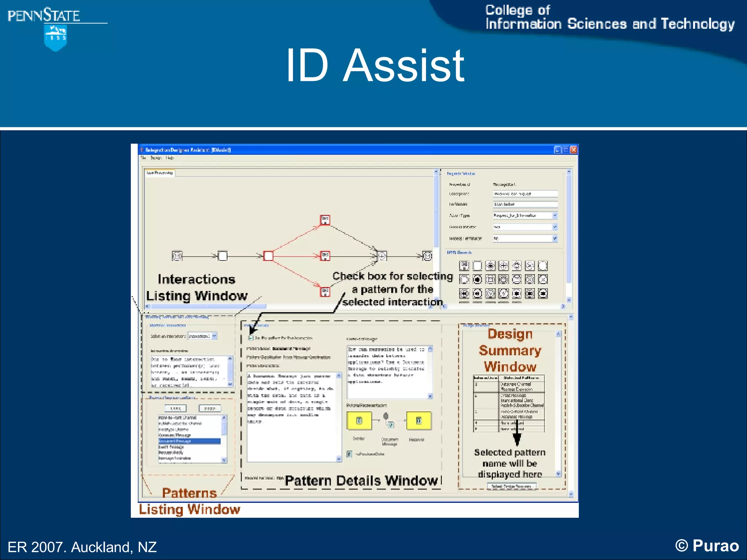The height and width of the screenshot is (560, 747).
Task: Click the plus merge gateway node in the diagram
Action: click(382, 256)
